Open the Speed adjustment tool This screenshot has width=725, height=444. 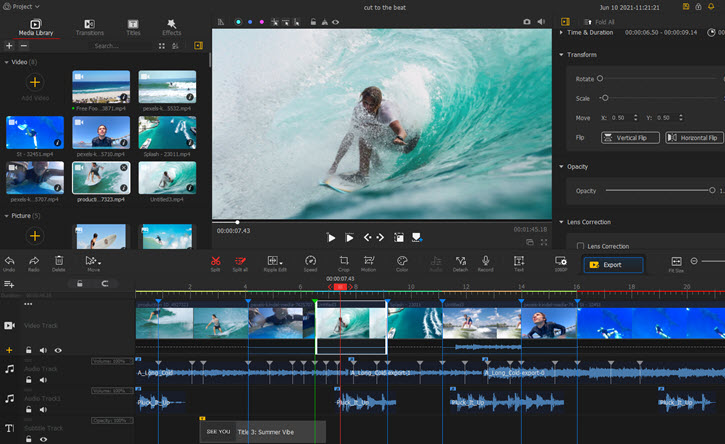(310, 260)
